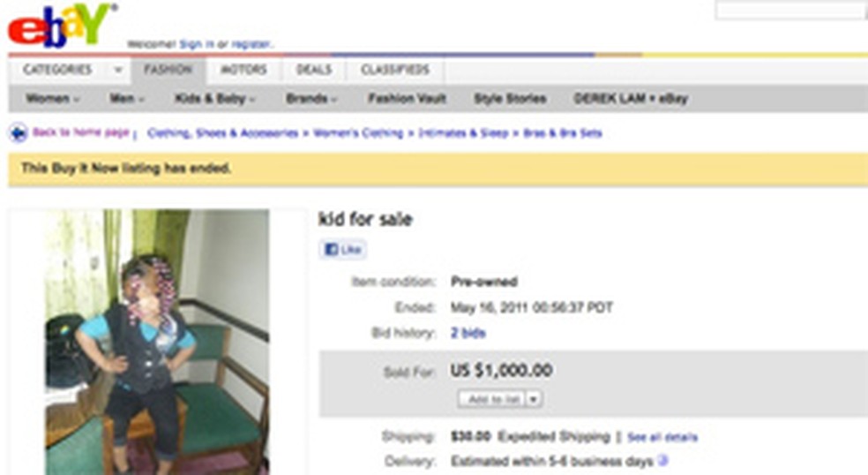Viewport: 868px width, 475px height.
Task: Select the Fashion Vault menu item
Action: click(x=407, y=99)
